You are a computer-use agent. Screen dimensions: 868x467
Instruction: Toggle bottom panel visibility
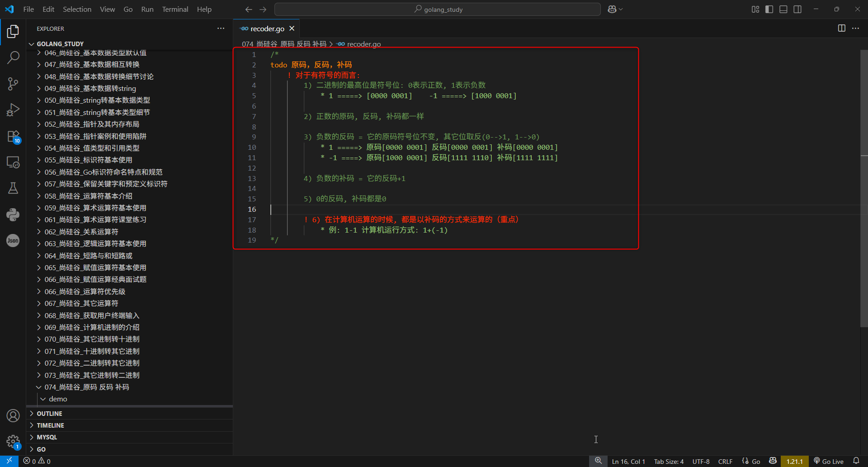tap(783, 9)
